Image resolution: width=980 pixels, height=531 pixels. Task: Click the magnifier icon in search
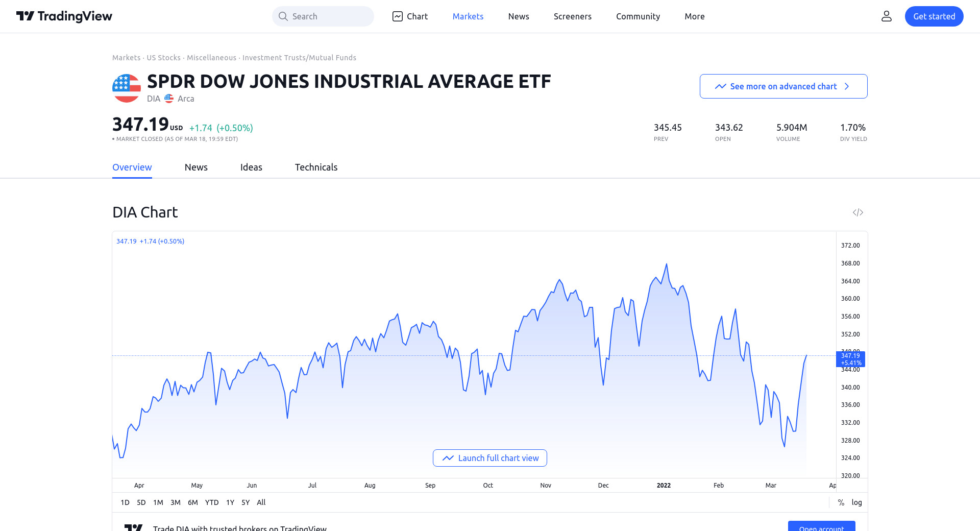coord(283,16)
